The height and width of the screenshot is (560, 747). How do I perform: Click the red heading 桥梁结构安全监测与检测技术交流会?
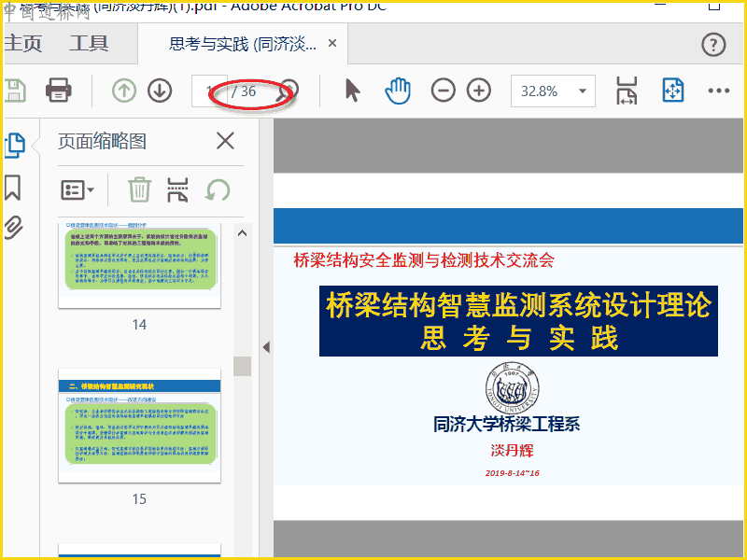[x=424, y=260]
